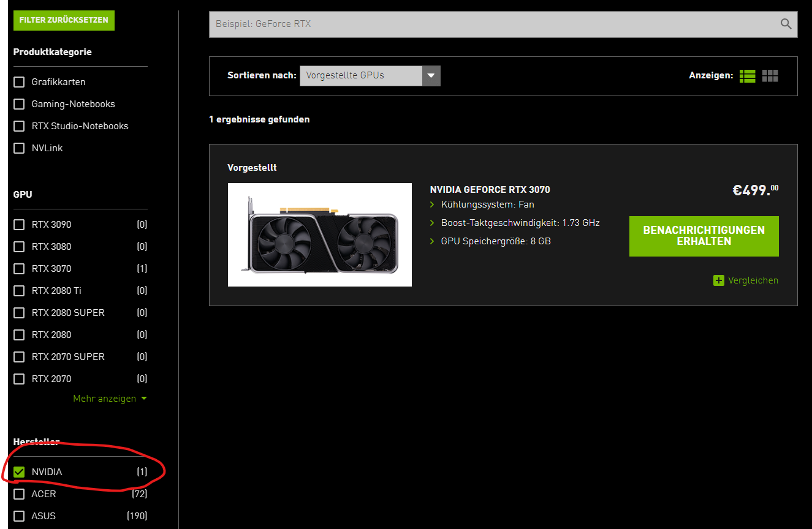
Task: Click the green plus compare icon
Action: click(719, 280)
